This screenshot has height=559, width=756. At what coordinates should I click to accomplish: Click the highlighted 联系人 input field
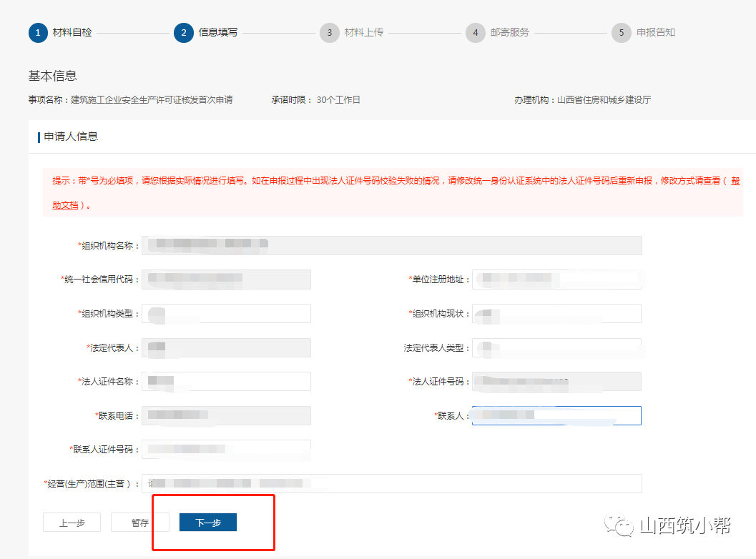(x=556, y=415)
